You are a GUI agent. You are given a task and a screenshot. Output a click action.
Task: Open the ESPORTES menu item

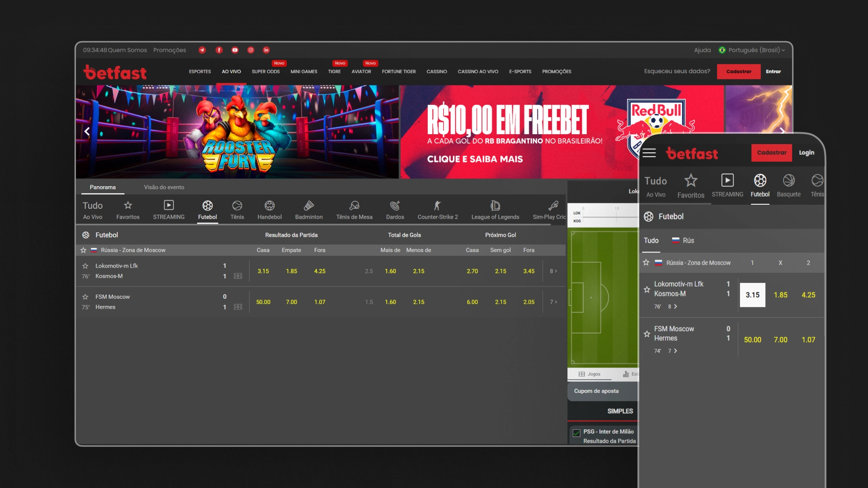point(200,71)
